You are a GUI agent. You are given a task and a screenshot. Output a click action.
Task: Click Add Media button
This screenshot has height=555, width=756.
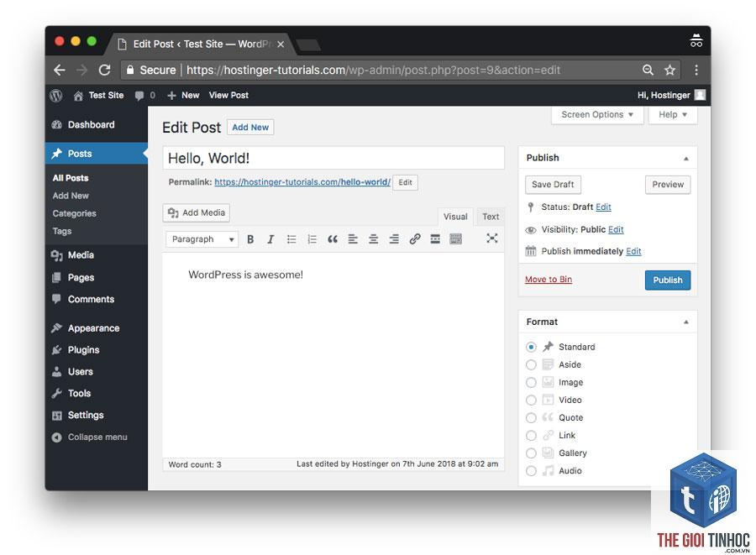pyautogui.click(x=197, y=212)
